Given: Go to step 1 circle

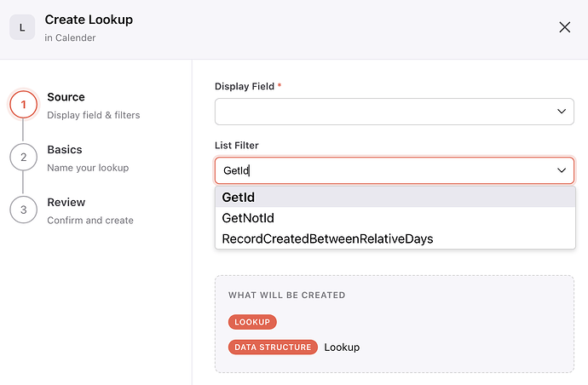Looking at the screenshot, I should [x=23, y=104].
